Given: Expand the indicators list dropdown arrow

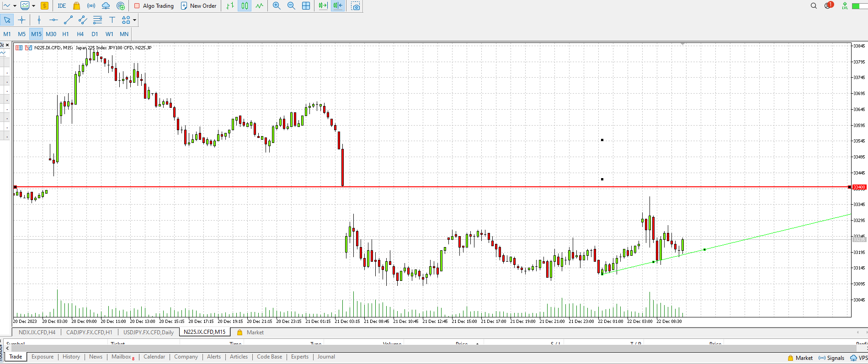Looking at the screenshot, I should pyautogui.click(x=33, y=6).
